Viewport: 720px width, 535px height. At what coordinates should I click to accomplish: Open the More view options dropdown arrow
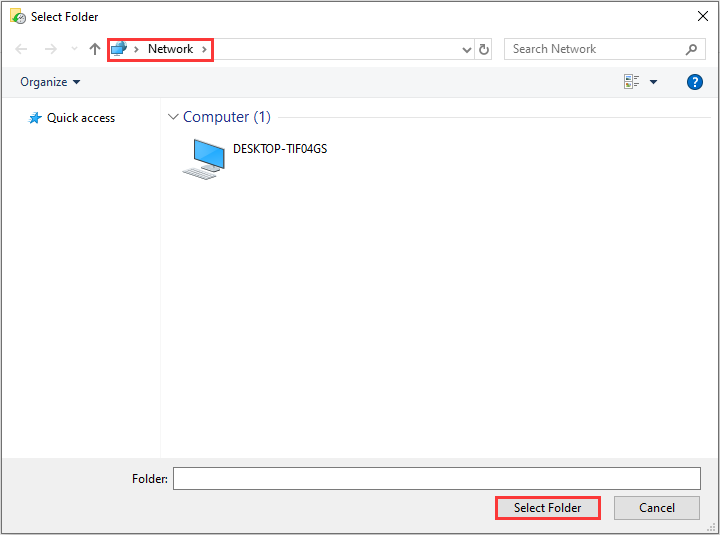point(653,82)
